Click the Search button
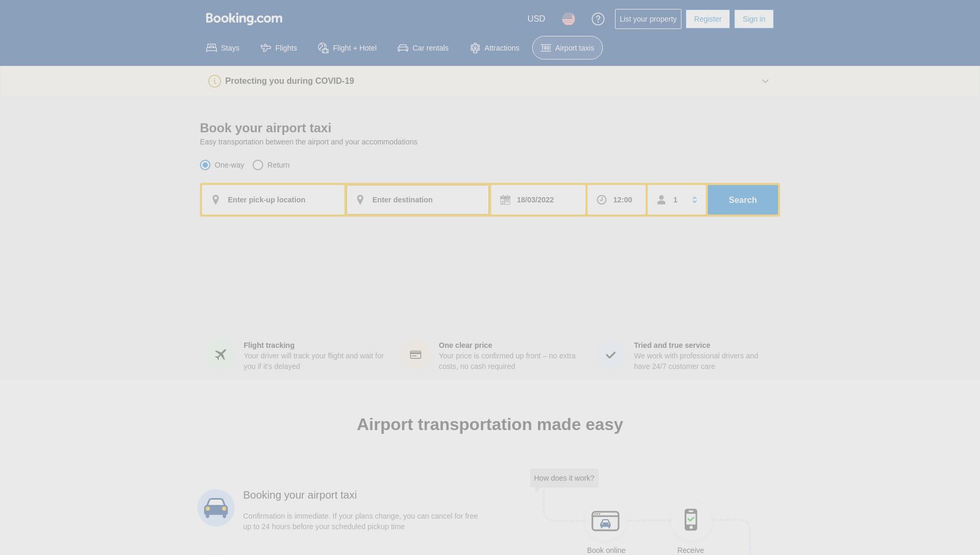Viewport: 980px width, 555px height. point(743,200)
